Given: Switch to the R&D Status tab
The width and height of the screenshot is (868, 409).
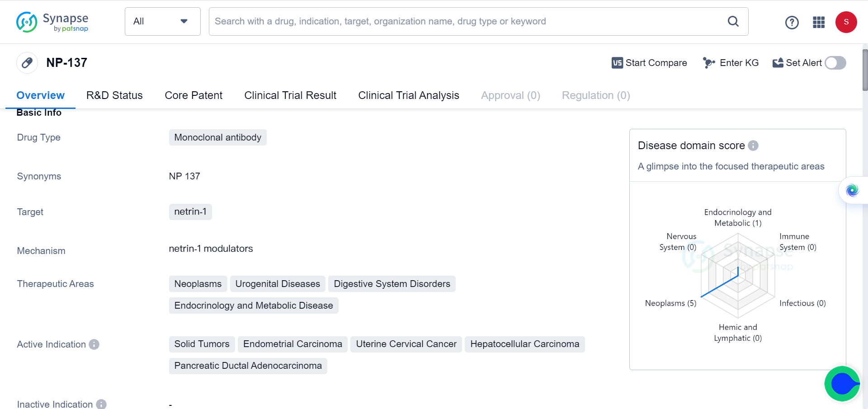Looking at the screenshot, I should click(x=114, y=95).
